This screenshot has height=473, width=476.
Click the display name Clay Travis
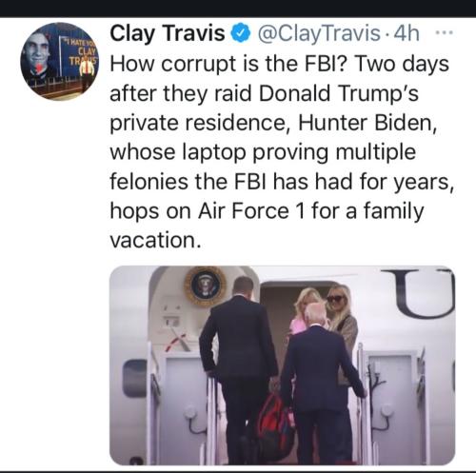tap(168, 33)
